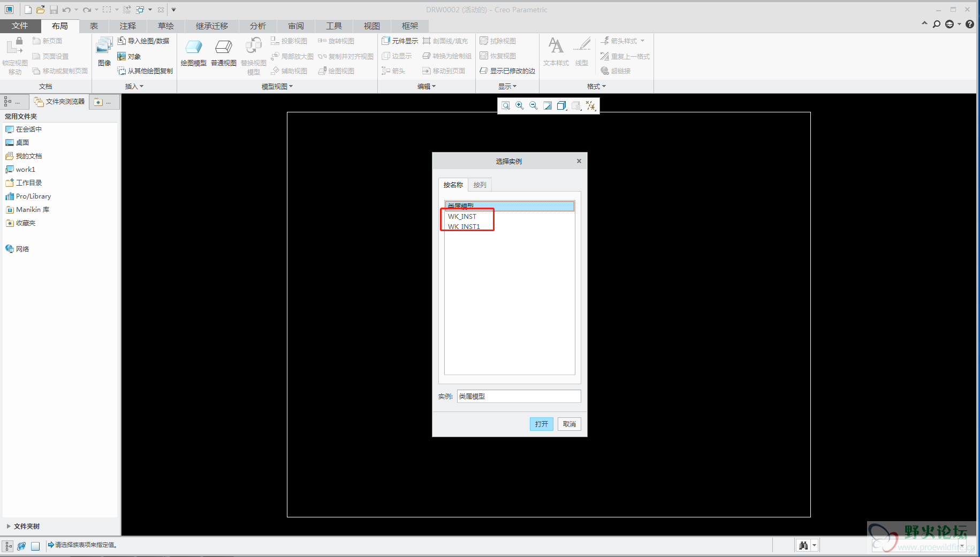Viewport: 980px width, 557px height.
Task: Expand the 编辑 group dropdown
Action: (x=427, y=86)
